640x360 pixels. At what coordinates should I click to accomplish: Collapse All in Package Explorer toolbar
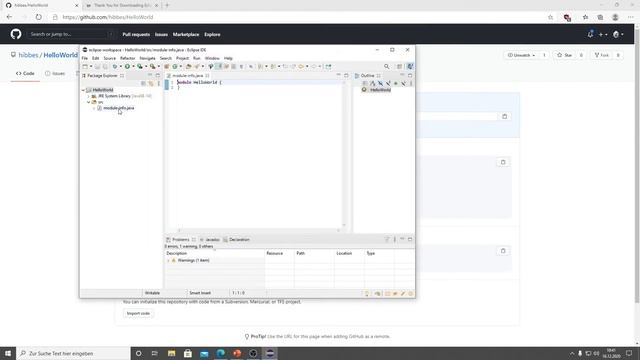click(x=143, y=83)
